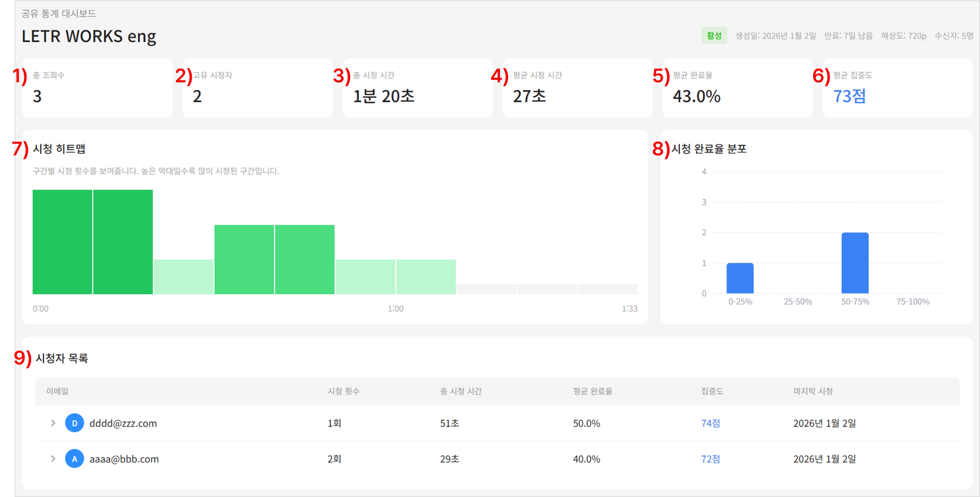Expand the aaaa@bbb.com viewer row chevron
Screen dimensions: 980x497
coord(53,459)
